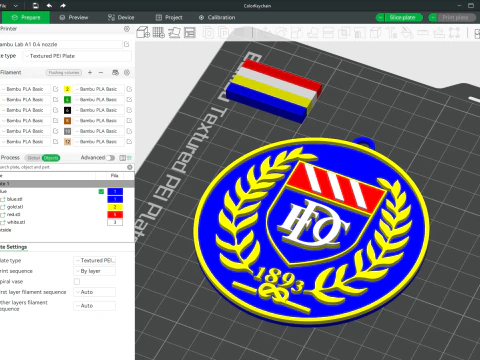The width and height of the screenshot is (480, 360).
Task: Expand the File menu dropdown arrow
Action: 16,6
